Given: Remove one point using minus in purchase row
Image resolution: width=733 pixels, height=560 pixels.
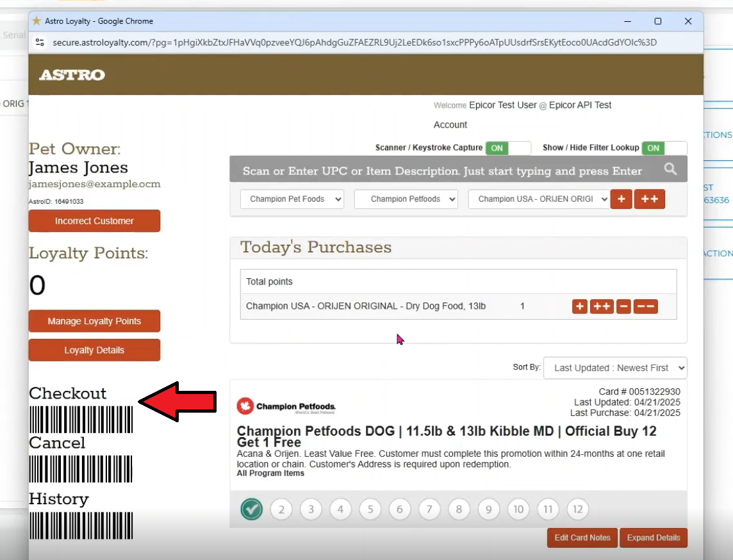Looking at the screenshot, I should [623, 307].
